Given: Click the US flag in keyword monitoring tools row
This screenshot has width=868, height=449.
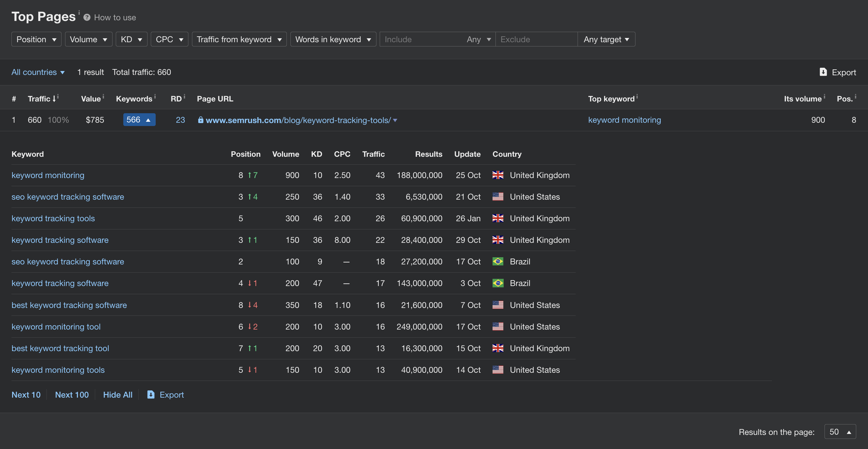Looking at the screenshot, I should (498, 369).
